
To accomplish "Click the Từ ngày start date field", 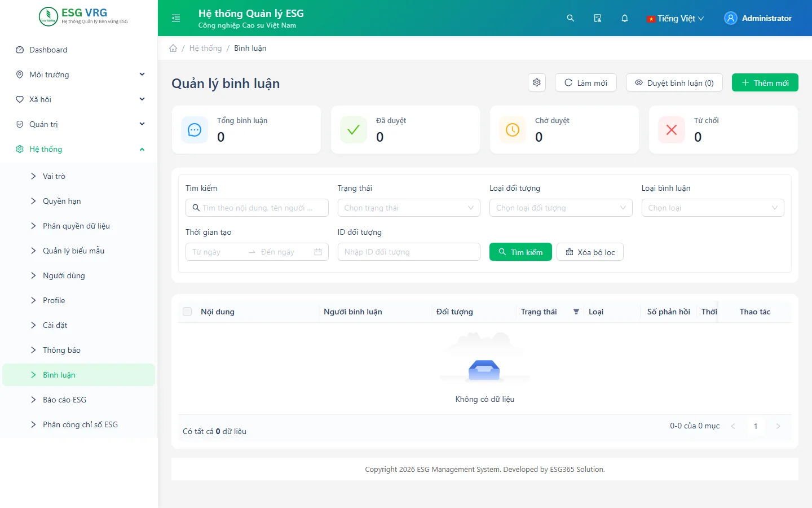I will [217, 252].
